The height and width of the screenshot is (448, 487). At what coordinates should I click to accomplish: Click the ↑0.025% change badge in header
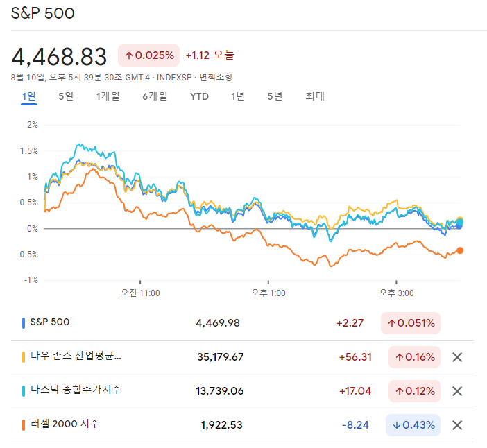[148, 55]
